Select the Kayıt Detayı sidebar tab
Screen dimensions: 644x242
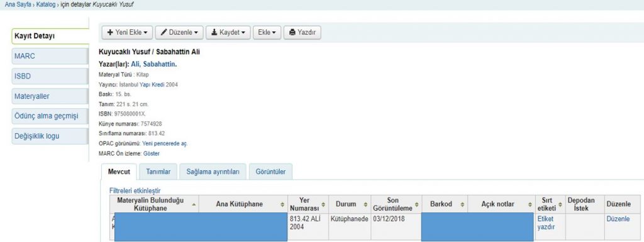click(50, 36)
